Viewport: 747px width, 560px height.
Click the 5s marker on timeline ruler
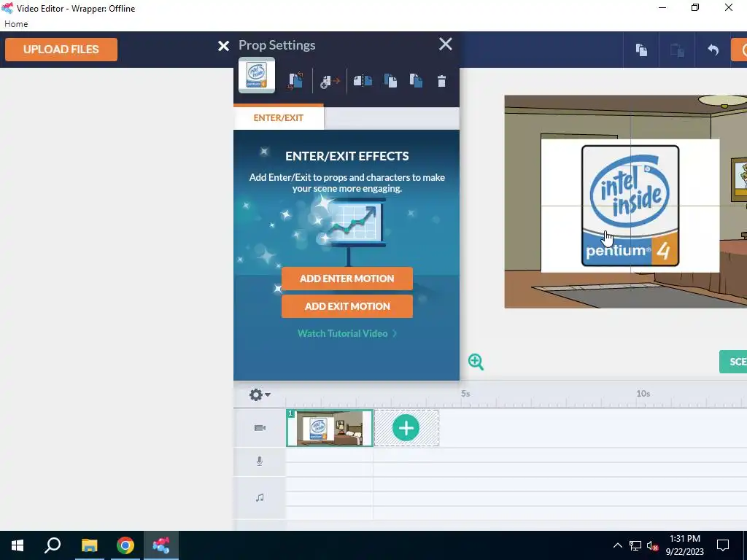(465, 394)
